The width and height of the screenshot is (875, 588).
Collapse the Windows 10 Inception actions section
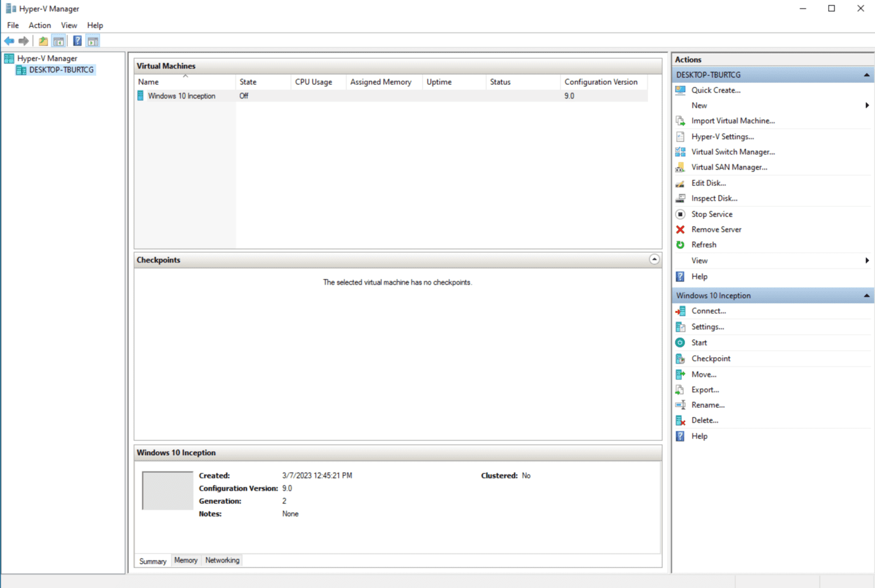coord(866,295)
